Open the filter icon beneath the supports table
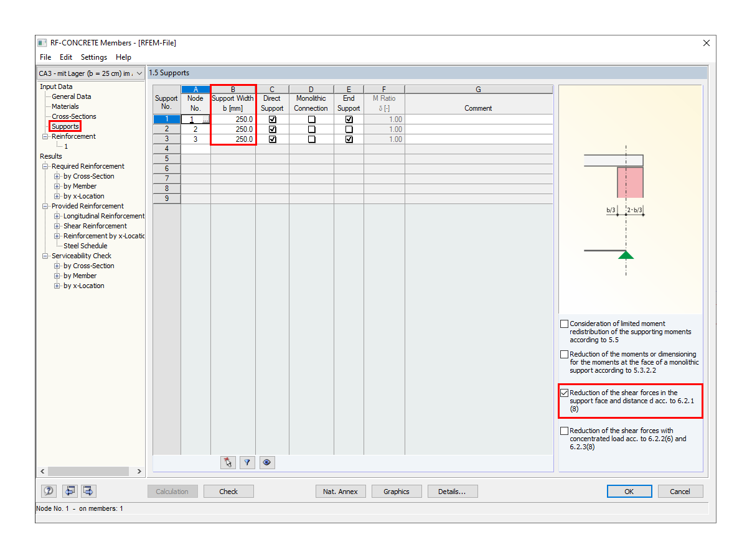The image size is (747, 560). (247, 462)
